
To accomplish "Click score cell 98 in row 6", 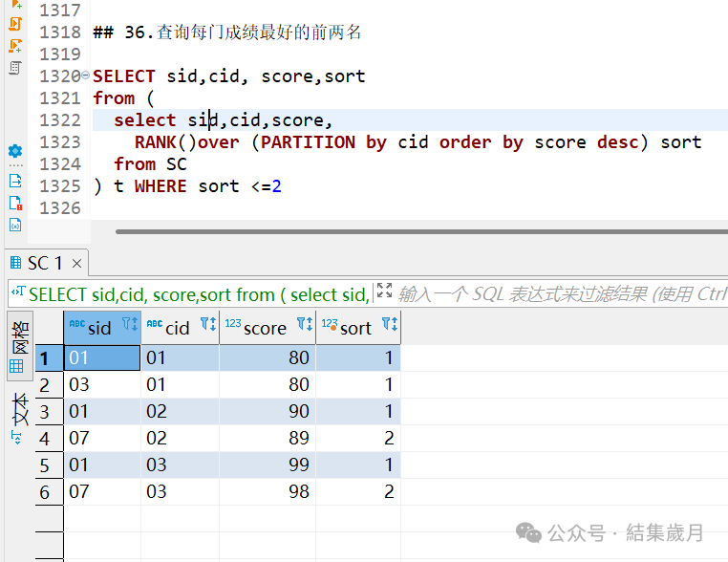I will pos(268,492).
